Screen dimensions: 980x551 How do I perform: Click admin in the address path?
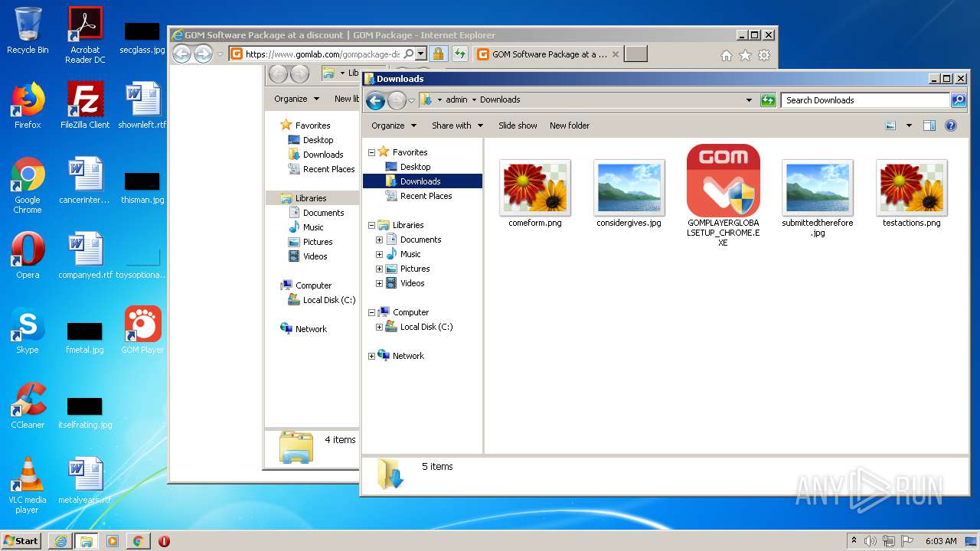pyautogui.click(x=456, y=100)
